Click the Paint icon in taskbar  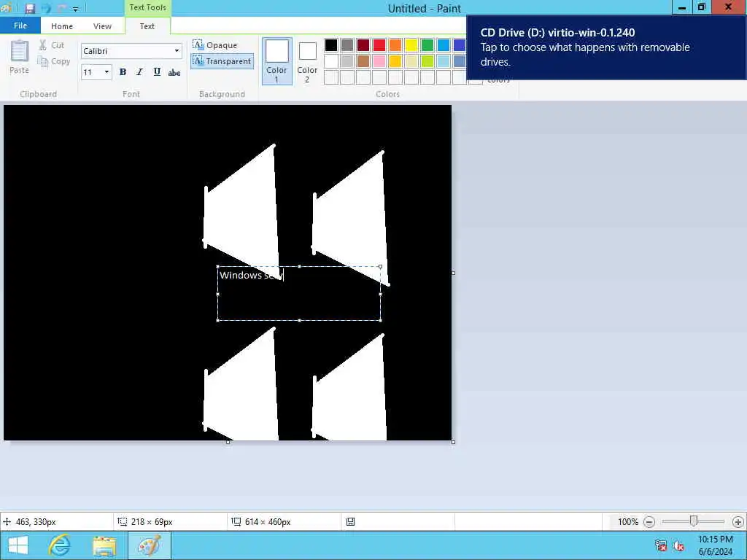pos(149,545)
